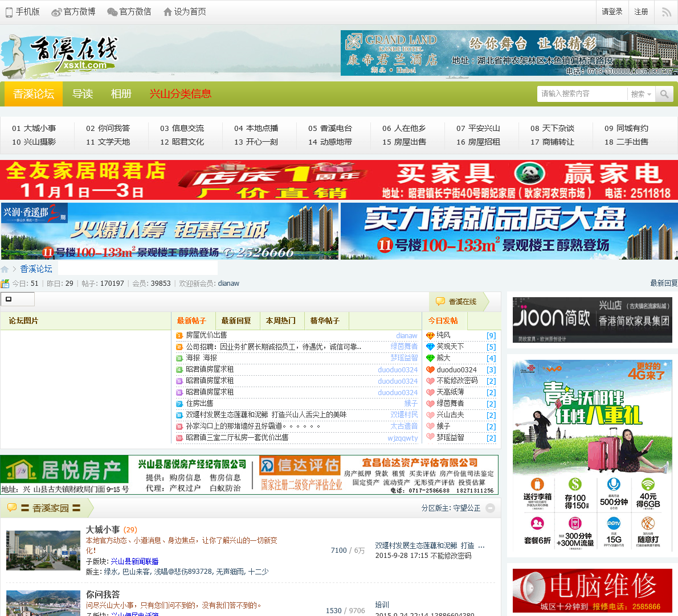Click the 电脑维修 red ad banner

pyautogui.click(x=593, y=590)
